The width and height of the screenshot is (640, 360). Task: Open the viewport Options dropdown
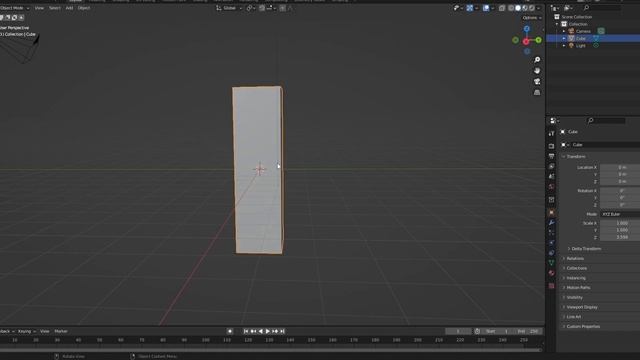coord(532,18)
